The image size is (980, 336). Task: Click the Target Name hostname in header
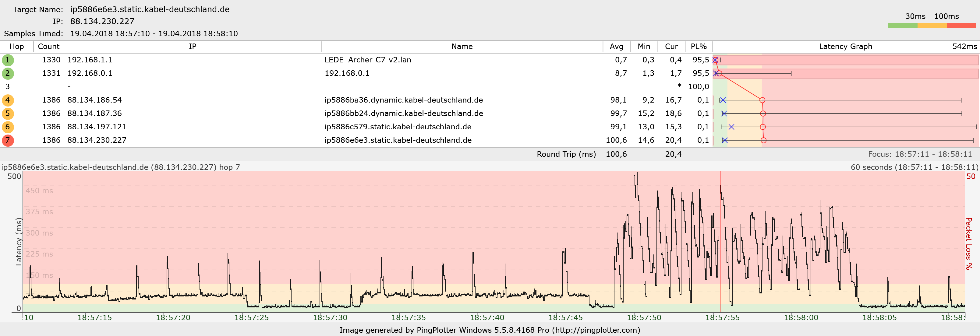click(150, 9)
